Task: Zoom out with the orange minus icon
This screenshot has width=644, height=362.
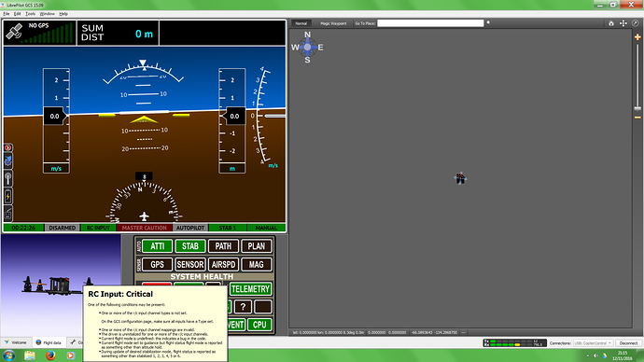Action: pyautogui.click(x=637, y=118)
